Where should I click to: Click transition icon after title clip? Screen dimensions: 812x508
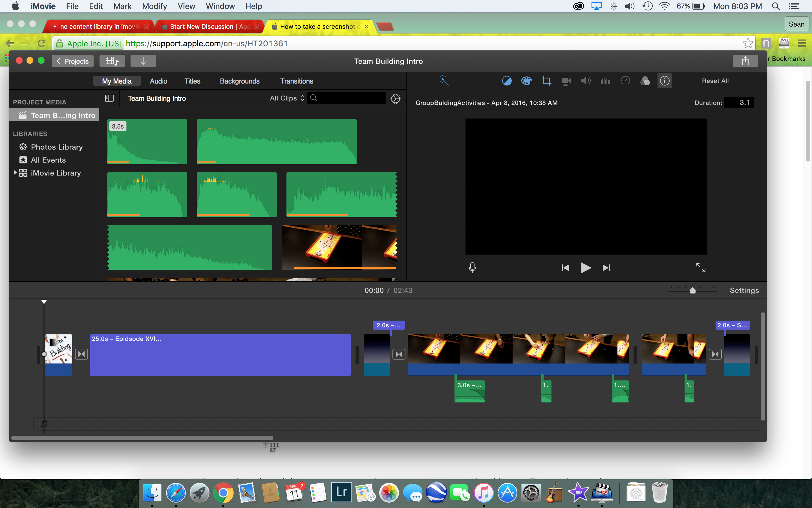pos(81,354)
